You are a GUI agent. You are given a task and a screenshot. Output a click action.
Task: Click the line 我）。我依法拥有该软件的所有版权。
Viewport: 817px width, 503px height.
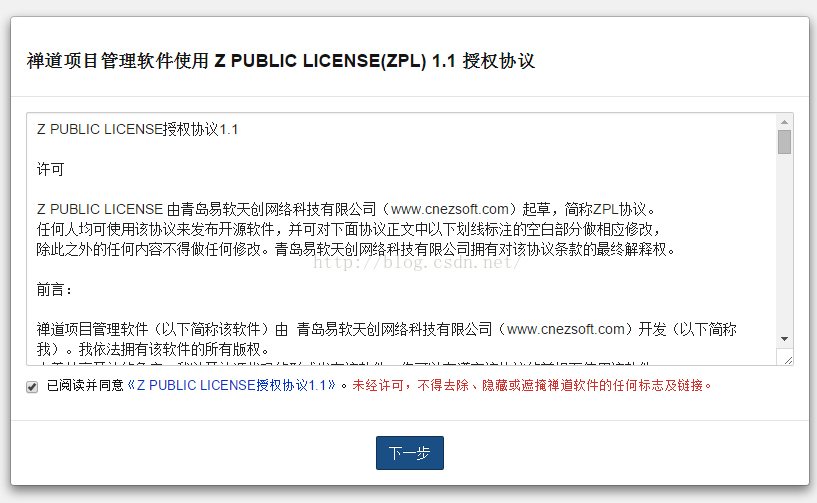pos(155,349)
